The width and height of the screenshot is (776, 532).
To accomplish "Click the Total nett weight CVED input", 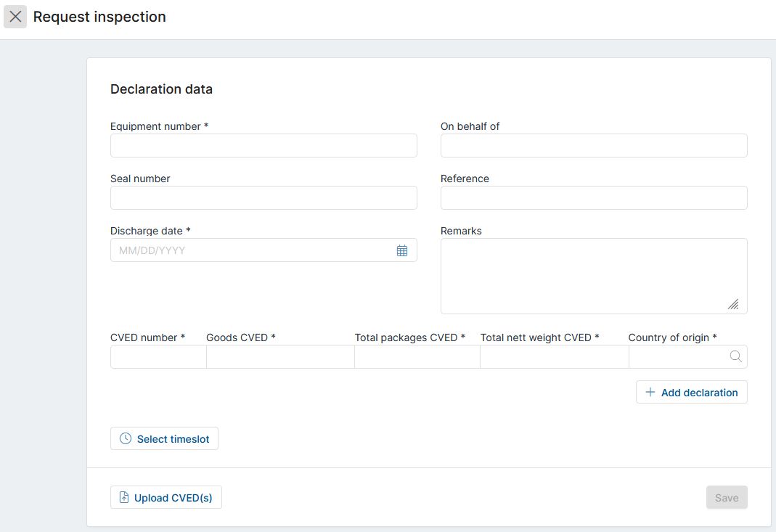I will point(554,357).
